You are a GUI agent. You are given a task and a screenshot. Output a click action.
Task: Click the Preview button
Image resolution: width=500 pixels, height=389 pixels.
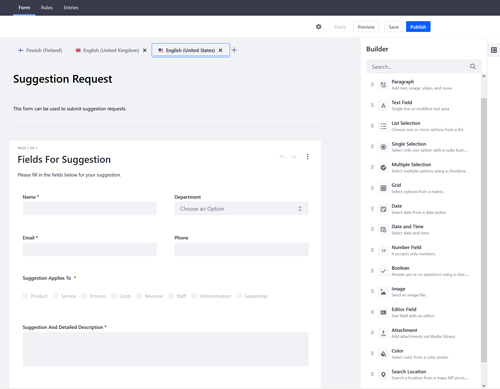(366, 27)
